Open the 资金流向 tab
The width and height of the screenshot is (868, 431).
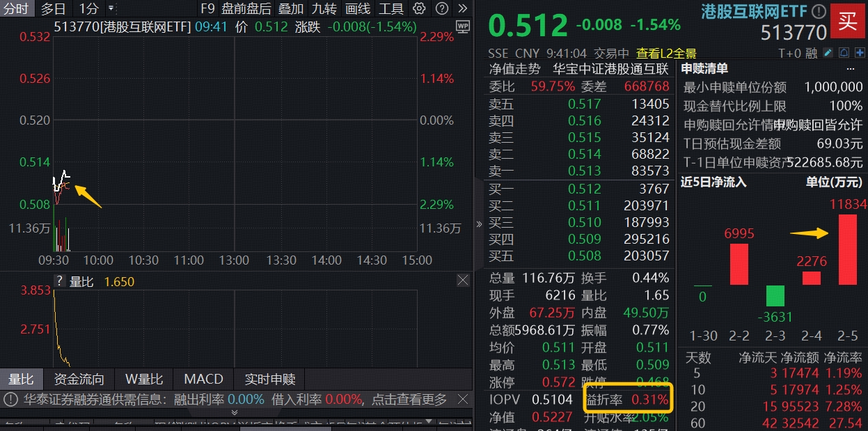(80, 379)
